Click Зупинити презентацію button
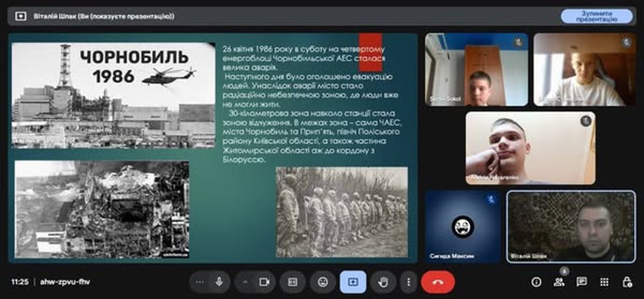This screenshot has width=644, height=299. (597, 16)
